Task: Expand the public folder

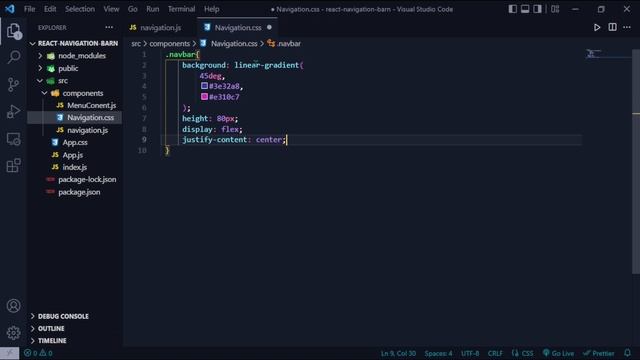Action: pos(74,68)
